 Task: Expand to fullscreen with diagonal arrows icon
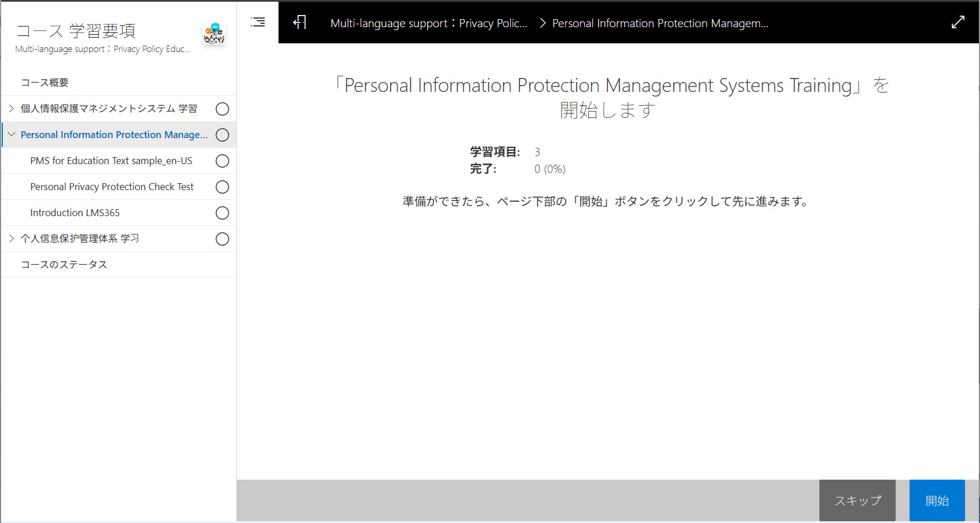coord(958,22)
